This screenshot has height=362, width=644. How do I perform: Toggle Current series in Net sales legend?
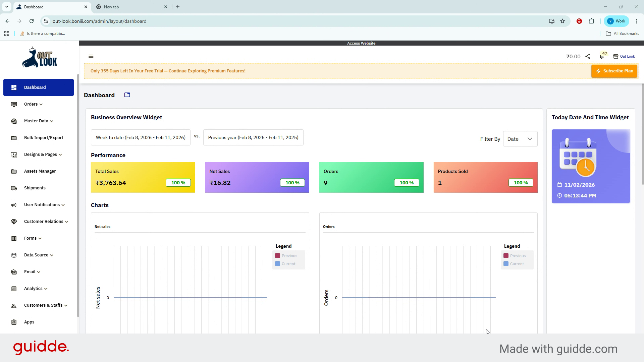[x=285, y=264]
